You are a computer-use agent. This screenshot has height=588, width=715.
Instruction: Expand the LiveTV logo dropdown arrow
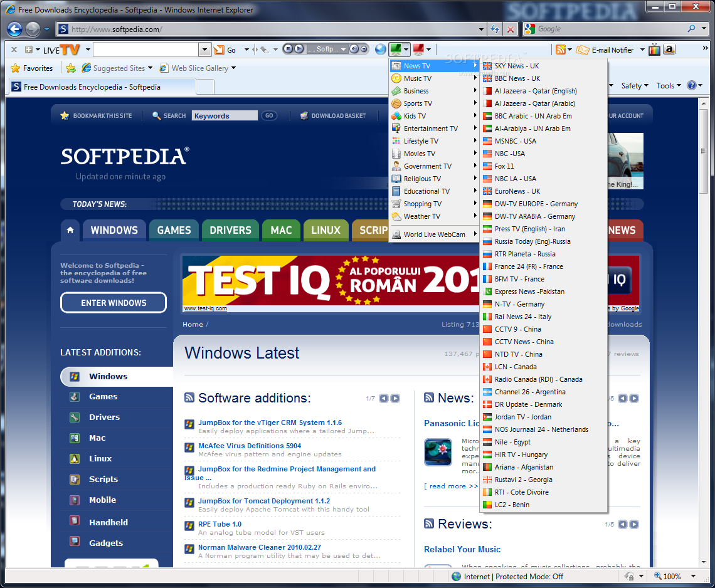(x=88, y=50)
